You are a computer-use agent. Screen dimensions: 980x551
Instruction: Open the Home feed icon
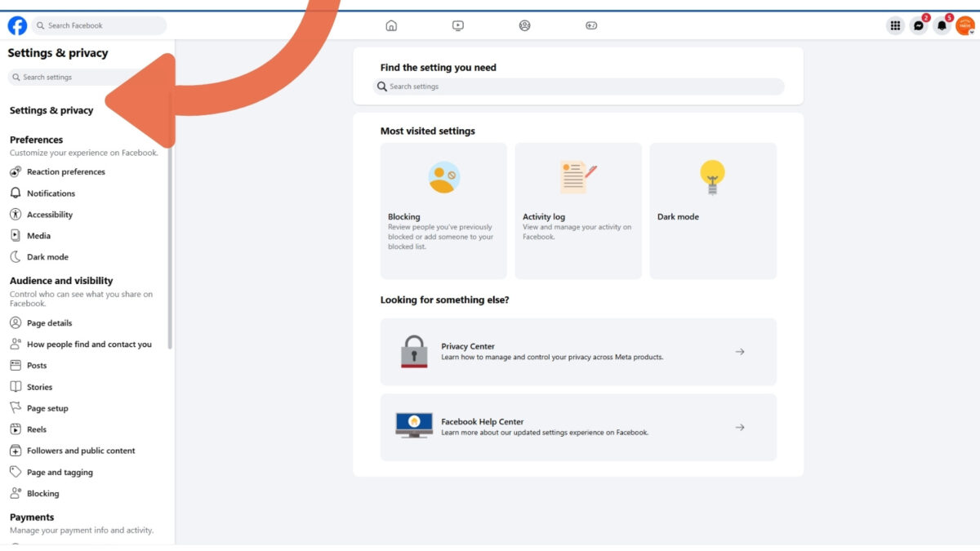[x=391, y=25]
